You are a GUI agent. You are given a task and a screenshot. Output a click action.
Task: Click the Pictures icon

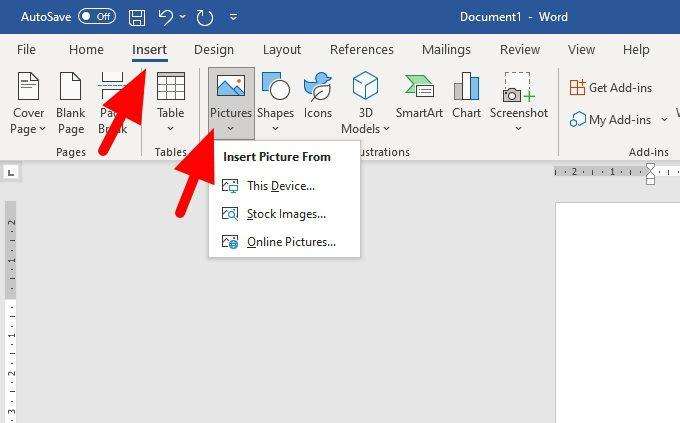(x=231, y=85)
